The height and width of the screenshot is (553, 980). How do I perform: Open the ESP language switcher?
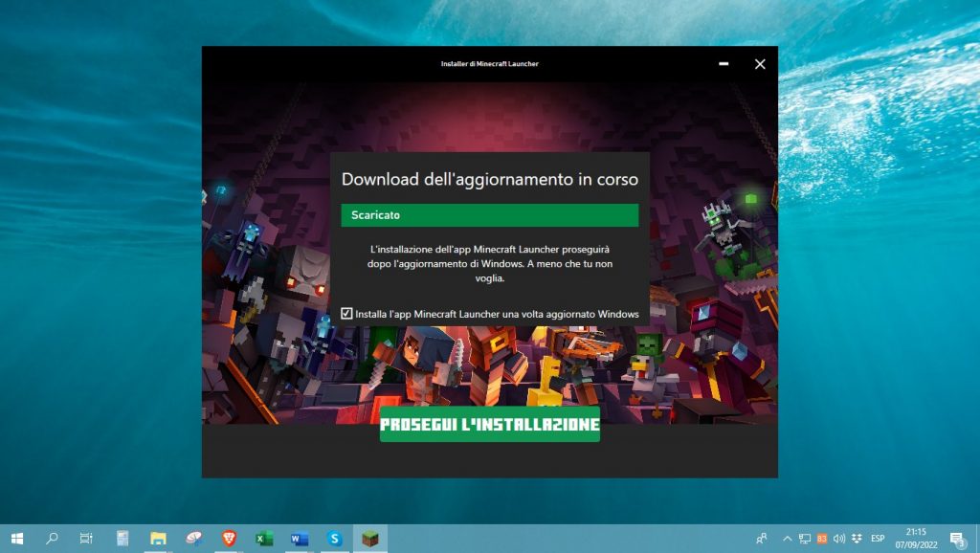click(878, 538)
